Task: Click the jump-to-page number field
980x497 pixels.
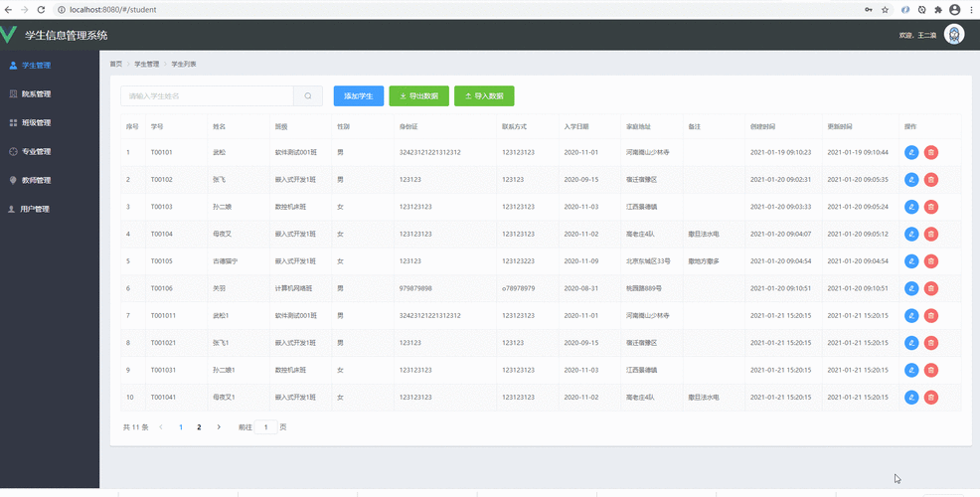Action: click(265, 427)
